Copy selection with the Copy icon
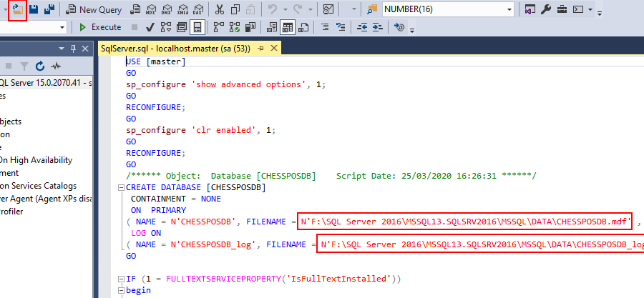This screenshot has width=644, height=298. pyautogui.click(x=235, y=10)
